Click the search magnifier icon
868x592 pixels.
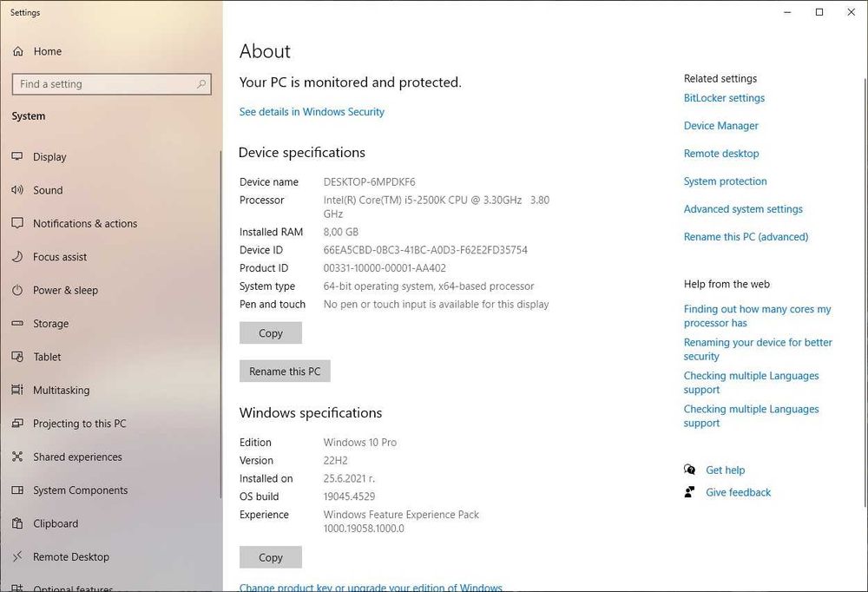pyautogui.click(x=201, y=84)
